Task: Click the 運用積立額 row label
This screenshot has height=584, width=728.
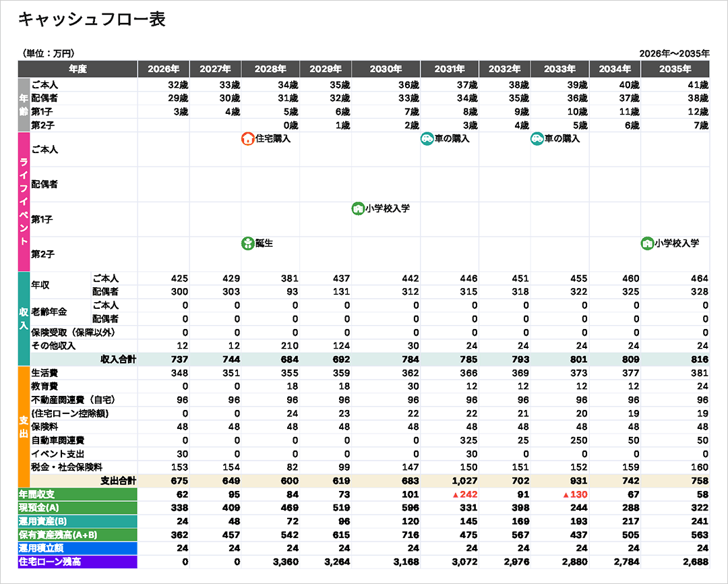Action: click(x=78, y=548)
